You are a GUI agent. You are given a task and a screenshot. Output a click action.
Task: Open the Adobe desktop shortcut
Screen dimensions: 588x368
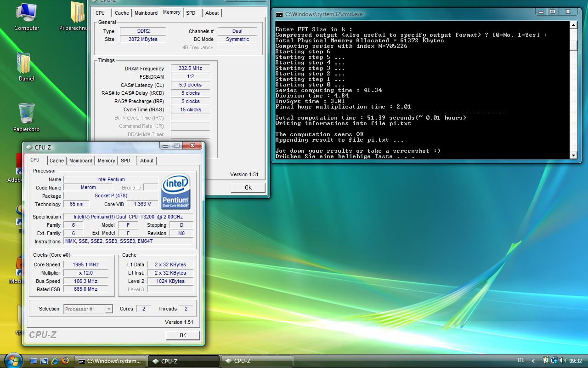tap(18, 168)
